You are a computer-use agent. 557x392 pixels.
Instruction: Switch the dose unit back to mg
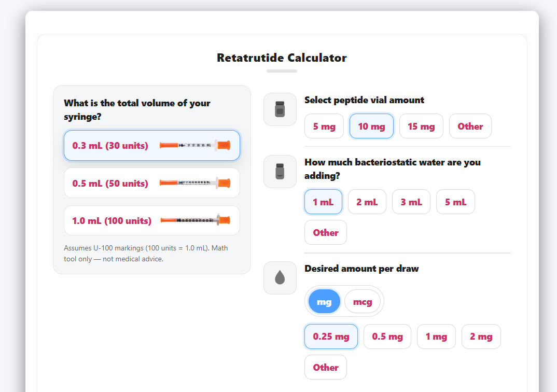point(324,301)
